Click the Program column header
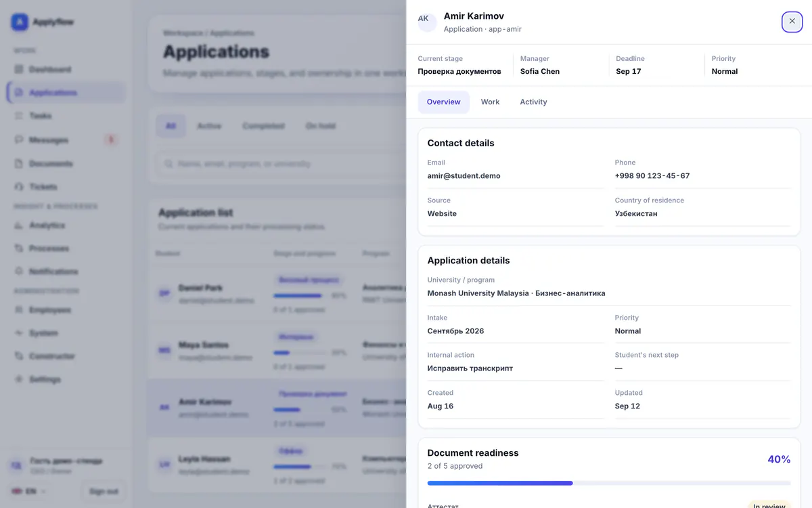The width and height of the screenshot is (812, 508). pos(376,253)
